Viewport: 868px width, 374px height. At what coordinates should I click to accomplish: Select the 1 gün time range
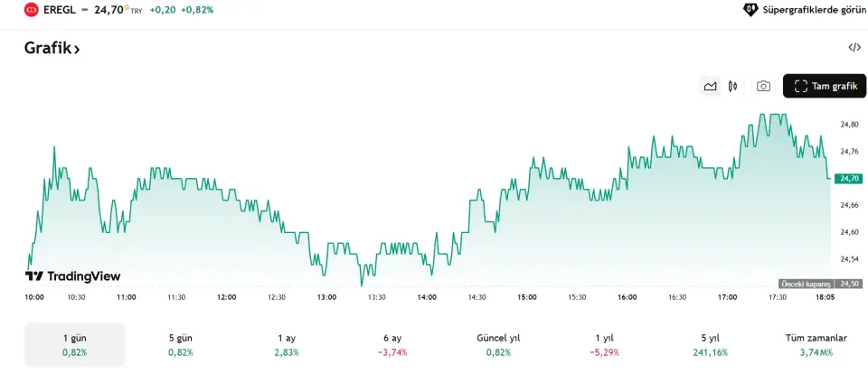tap(74, 344)
